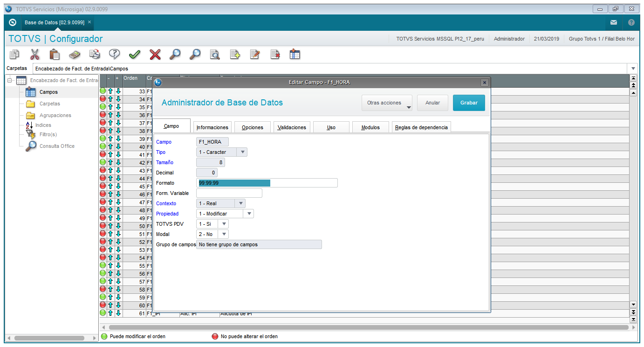Click the Tamaño field showing 8
The width and height of the screenshot is (644, 347).
tap(211, 162)
